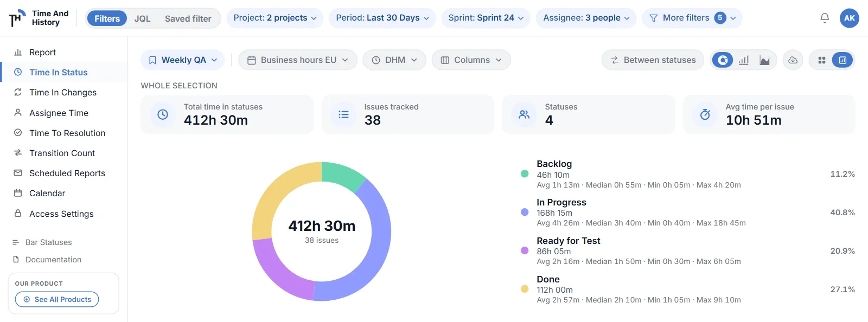Click the list icon on Issues tracked card
Viewport: 868px width, 322px height.
point(343,114)
